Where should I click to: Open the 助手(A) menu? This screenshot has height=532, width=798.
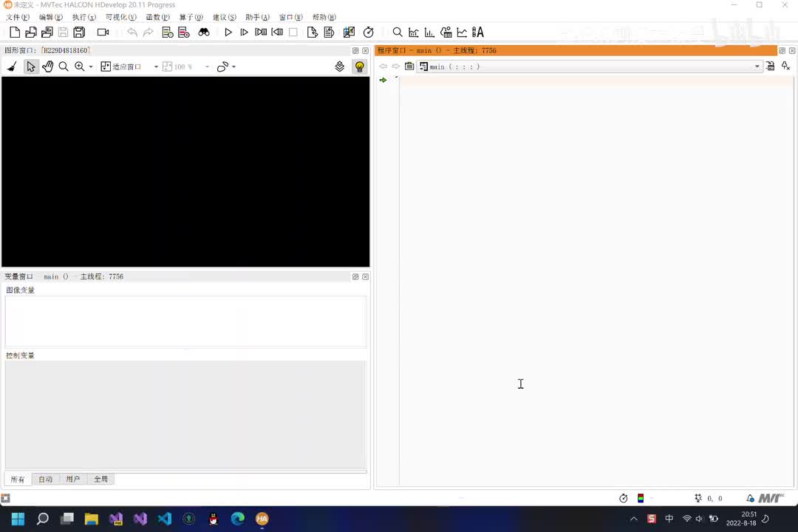click(257, 17)
